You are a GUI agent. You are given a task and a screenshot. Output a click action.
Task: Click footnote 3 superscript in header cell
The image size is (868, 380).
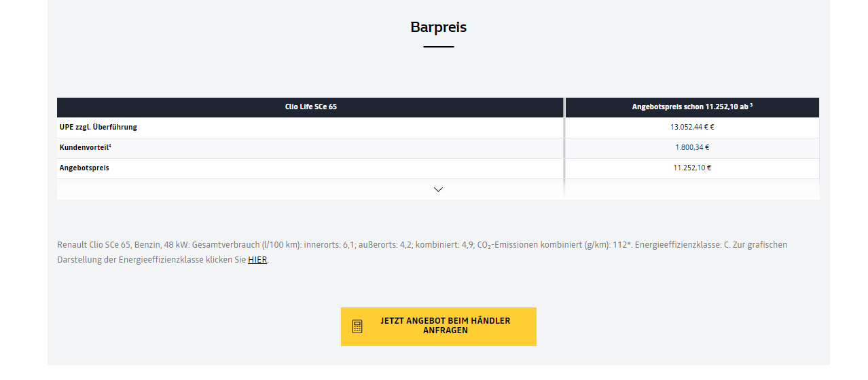tap(751, 105)
